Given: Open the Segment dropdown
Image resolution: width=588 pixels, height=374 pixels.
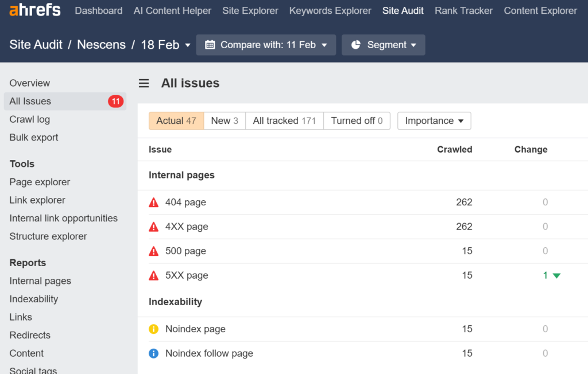Looking at the screenshot, I should (x=383, y=45).
